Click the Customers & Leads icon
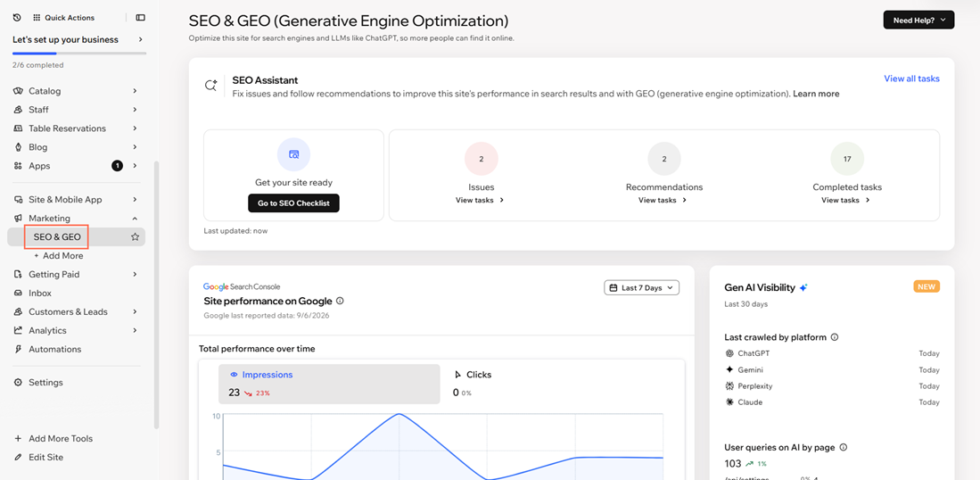Viewport: 980px width, 480px height. coord(18,312)
